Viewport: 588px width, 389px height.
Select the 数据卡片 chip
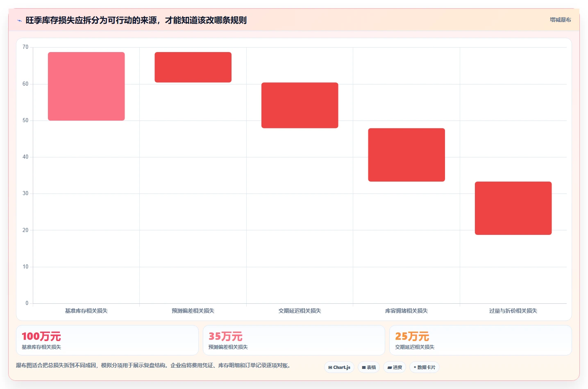[425, 367]
